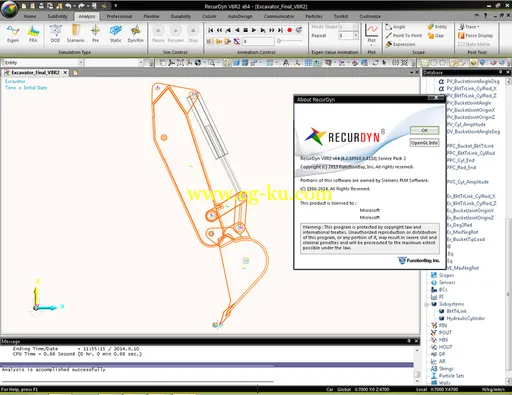Open the Mode Shape dropdown
The width and height of the screenshot is (512, 395).
click(355, 27)
